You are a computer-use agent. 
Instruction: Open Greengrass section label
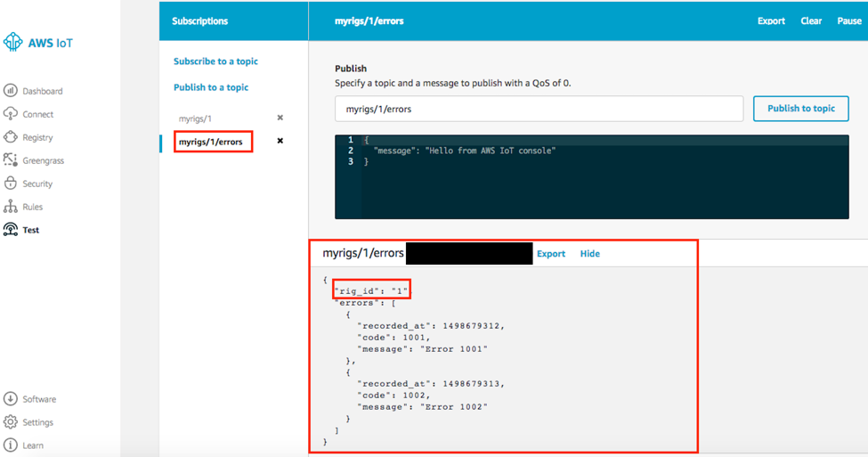pyautogui.click(x=44, y=160)
